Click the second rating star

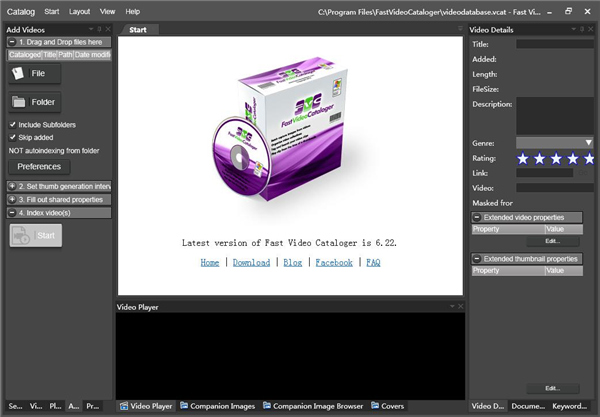(x=540, y=158)
